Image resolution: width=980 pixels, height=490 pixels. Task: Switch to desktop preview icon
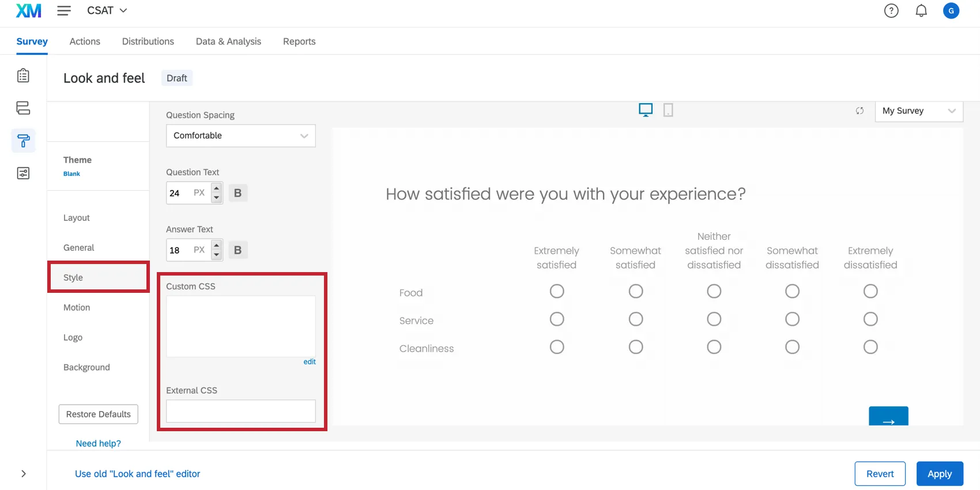646,110
